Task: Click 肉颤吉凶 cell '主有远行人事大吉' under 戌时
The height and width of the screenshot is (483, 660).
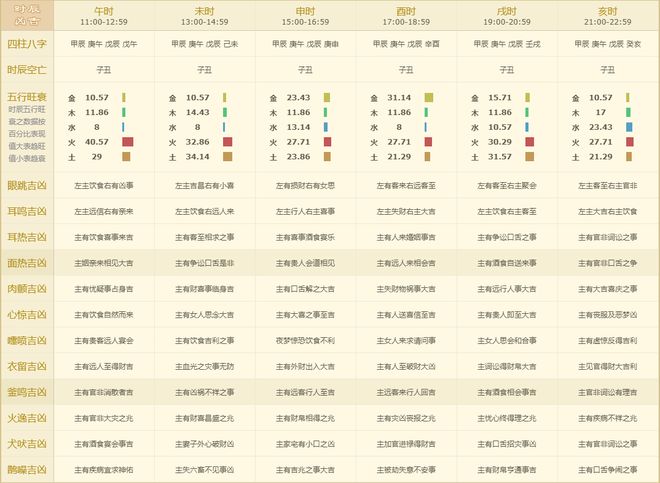Action: [x=507, y=289]
